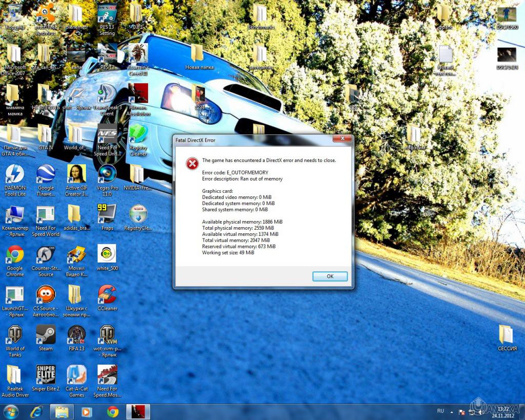Open the NVIDIA folder on the desktop
Image resolution: width=525 pixels, height=420 pixels.
tap(137, 177)
